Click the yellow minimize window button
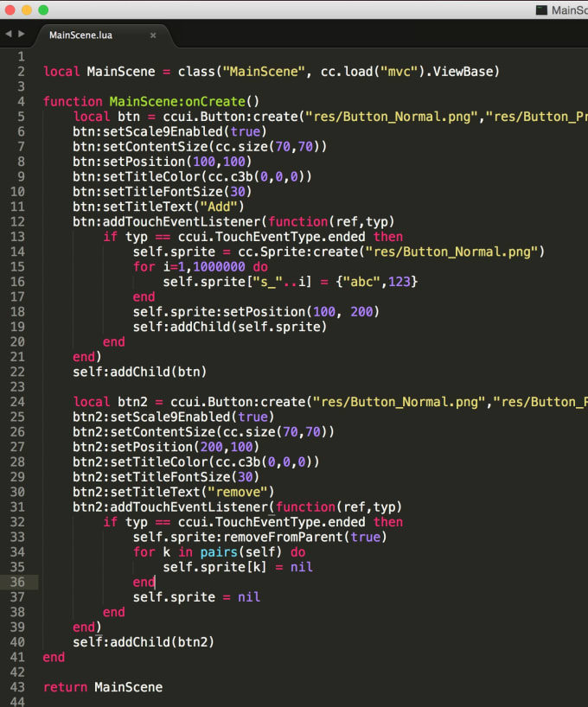Screen dimensions: 588x707 click(27, 10)
